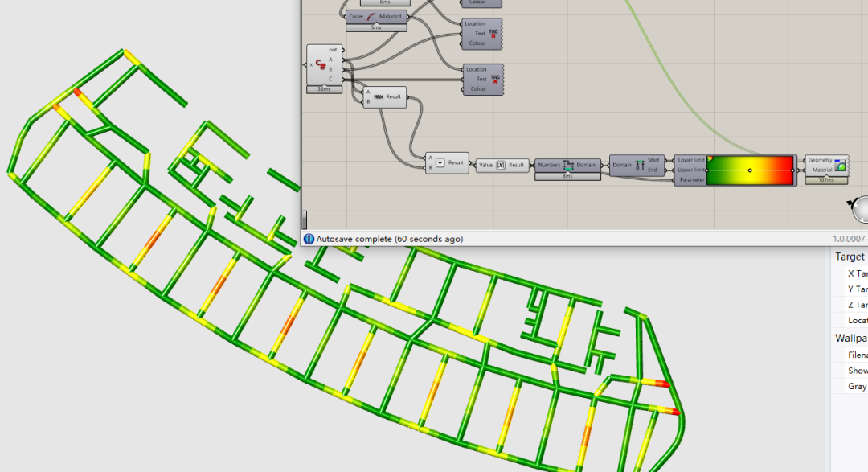The height and width of the screenshot is (472, 868).
Task: Click the 'out' output of the C# component
Action: click(333, 50)
